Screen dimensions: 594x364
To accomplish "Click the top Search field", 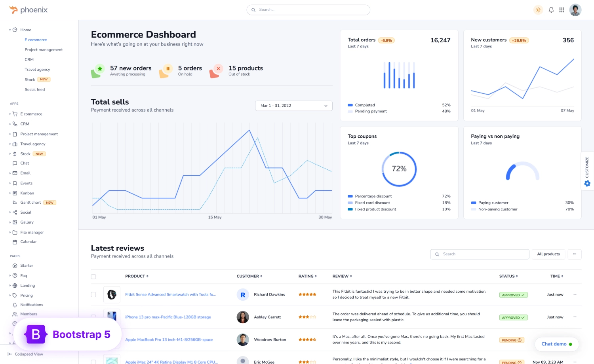I will coord(308,10).
